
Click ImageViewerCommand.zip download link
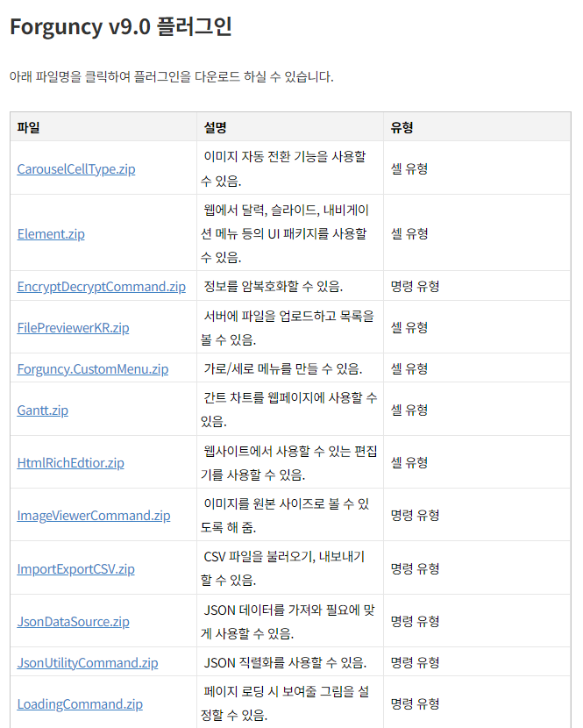(94, 516)
